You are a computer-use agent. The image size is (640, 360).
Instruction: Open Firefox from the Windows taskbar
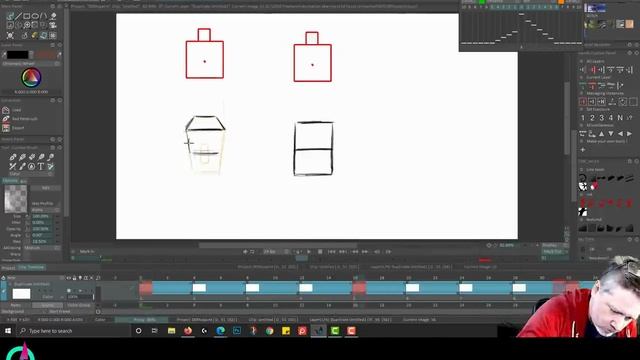tap(188, 331)
